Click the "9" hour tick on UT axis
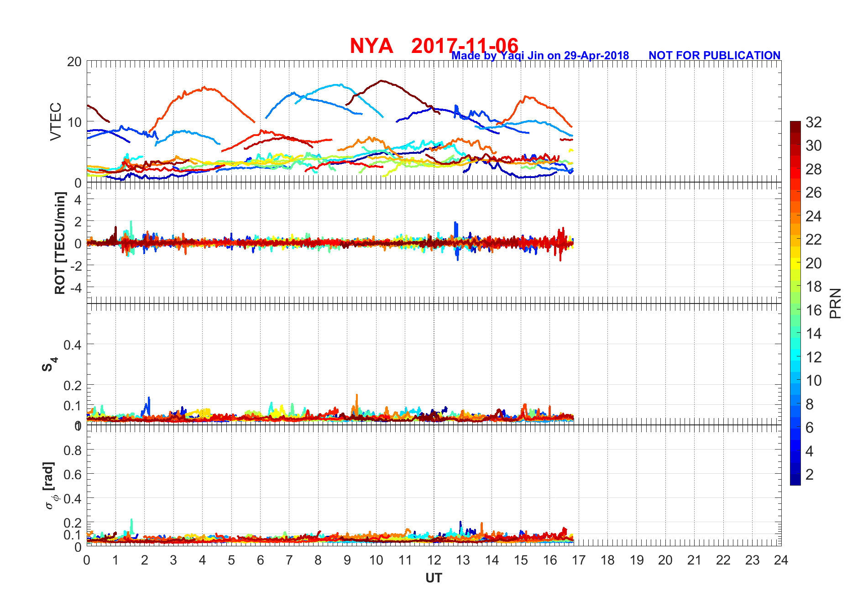Viewport: 868px width, 607px height. (x=347, y=560)
